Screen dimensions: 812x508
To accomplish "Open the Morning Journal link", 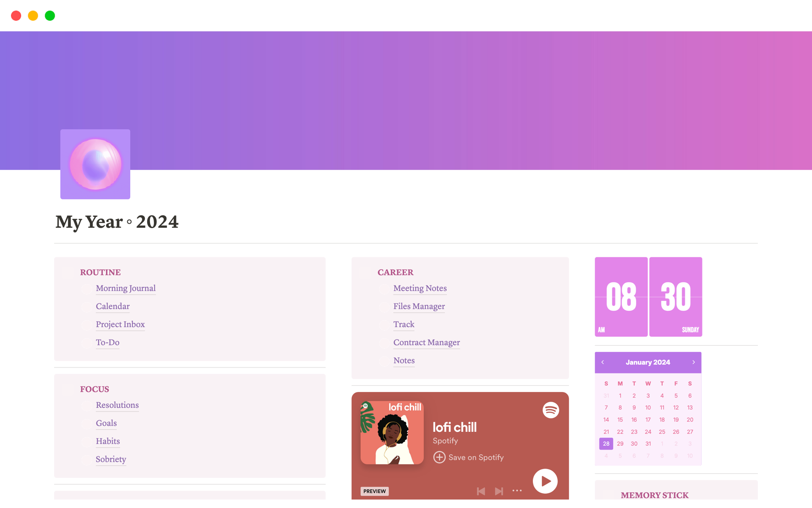I will click(x=125, y=288).
